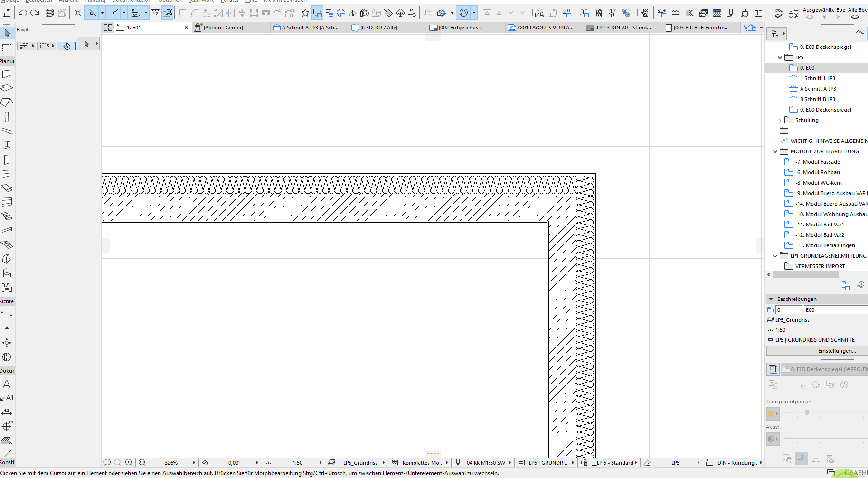Toggle the trace reference button
The height and width of the screenshot is (478, 868).
(317, 13)
